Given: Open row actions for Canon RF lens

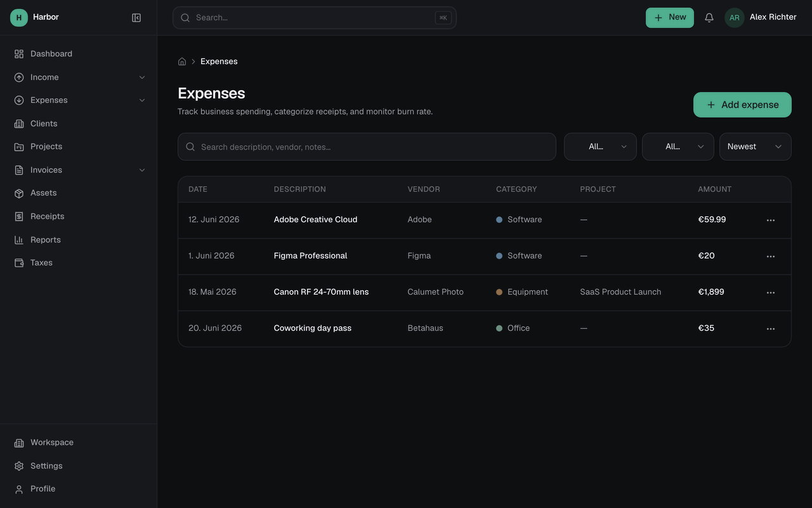Looking at the screenshot, I should pos(771,293).
